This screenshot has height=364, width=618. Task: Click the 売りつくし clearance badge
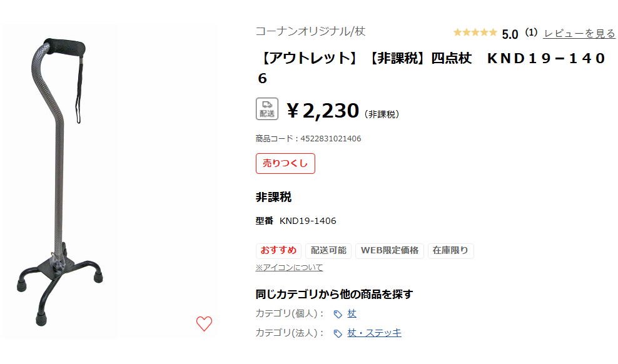[x=285, y=163]
